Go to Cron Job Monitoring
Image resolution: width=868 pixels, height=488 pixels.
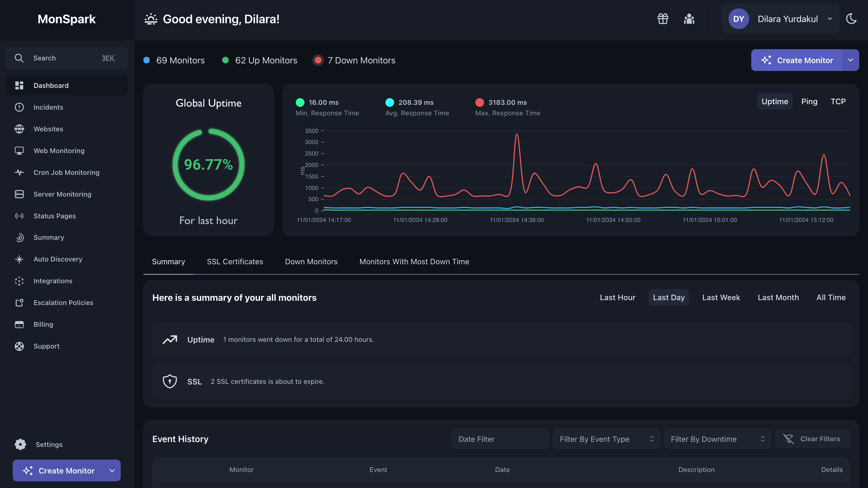66,172
